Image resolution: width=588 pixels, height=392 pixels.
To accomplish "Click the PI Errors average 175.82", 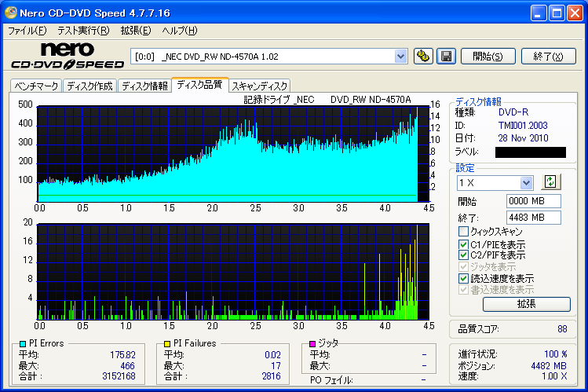I will [x=122, y=355].
